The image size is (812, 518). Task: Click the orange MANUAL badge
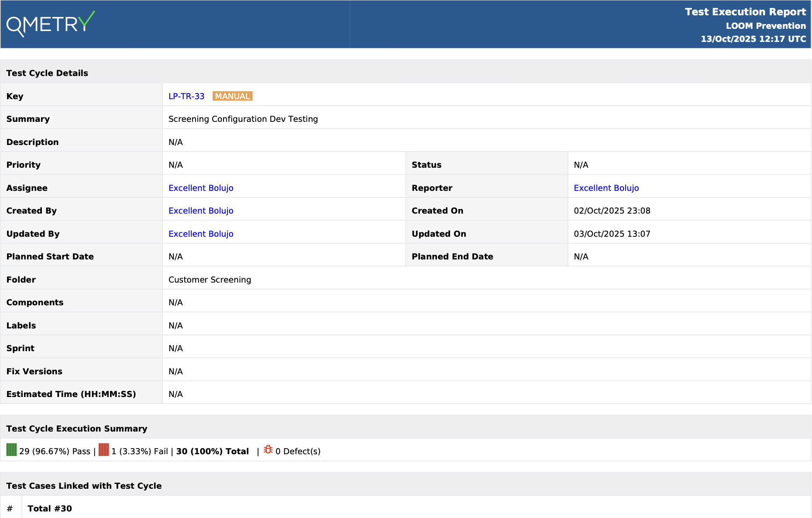[x=232, y=96]
